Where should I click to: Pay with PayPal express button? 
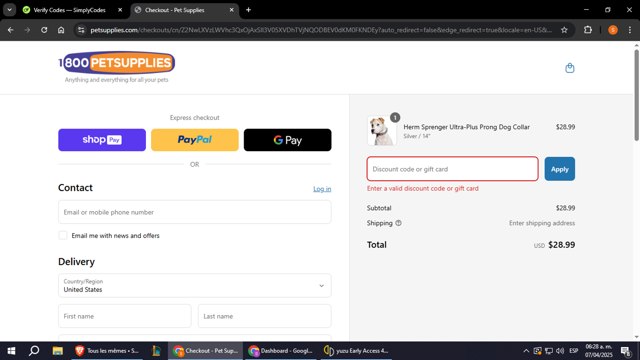point(195,140)
